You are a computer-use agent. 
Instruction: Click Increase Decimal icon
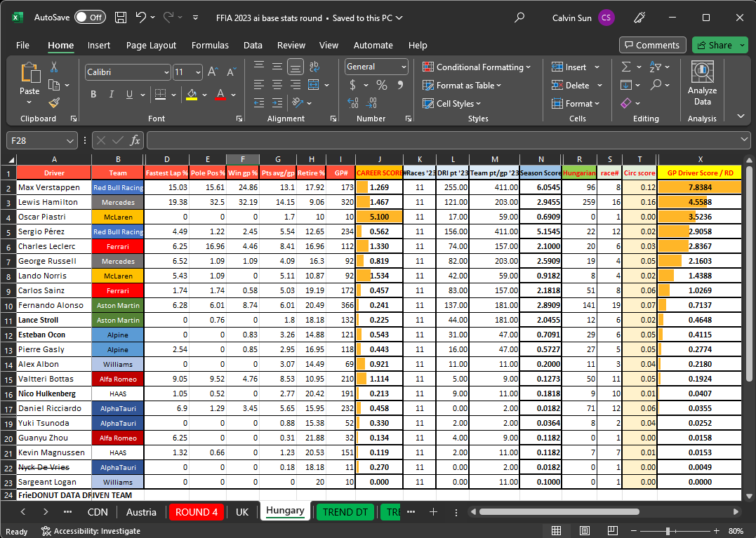tap(353, 102)
